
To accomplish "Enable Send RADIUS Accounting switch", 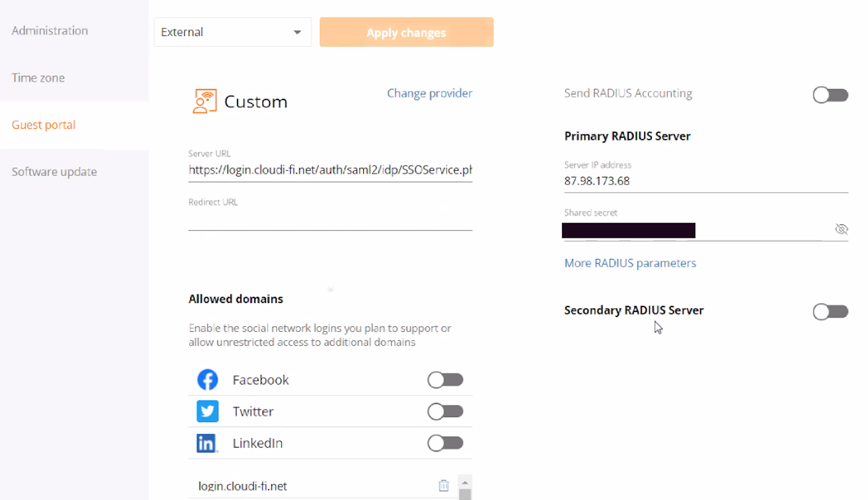I will click(x=830, y=95).
